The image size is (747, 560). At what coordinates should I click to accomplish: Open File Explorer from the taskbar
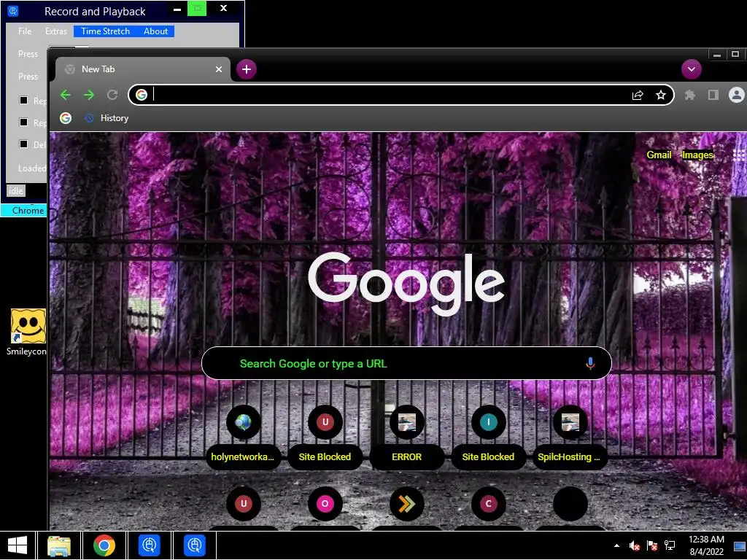tap(59, 545)
